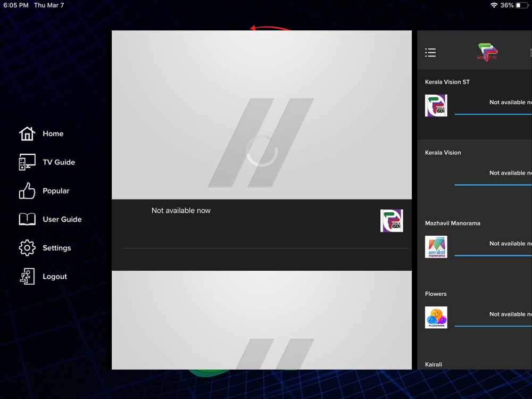Click the Mobile TV logo in header
Viewport: 532px width, 399px height.
tap(487, 52)
